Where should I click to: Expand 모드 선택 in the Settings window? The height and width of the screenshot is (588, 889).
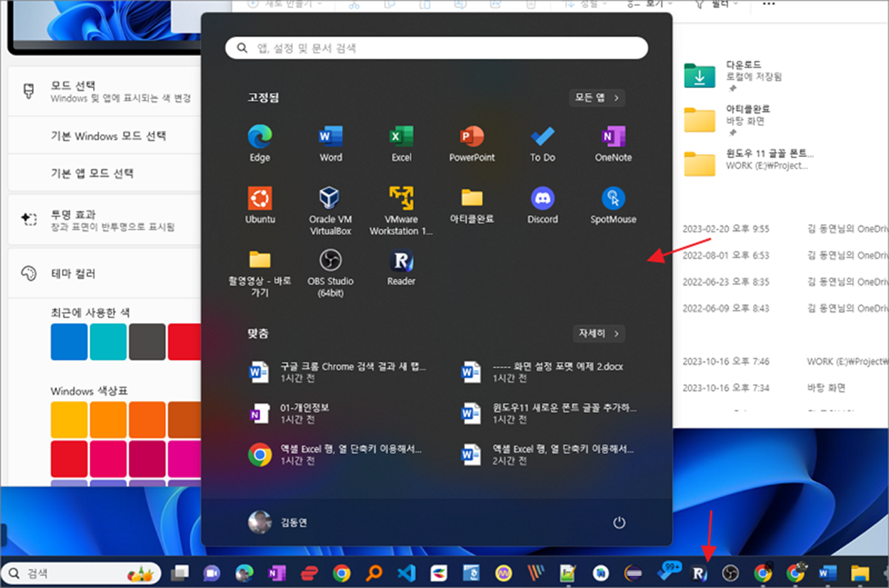(x=105, y=91)
